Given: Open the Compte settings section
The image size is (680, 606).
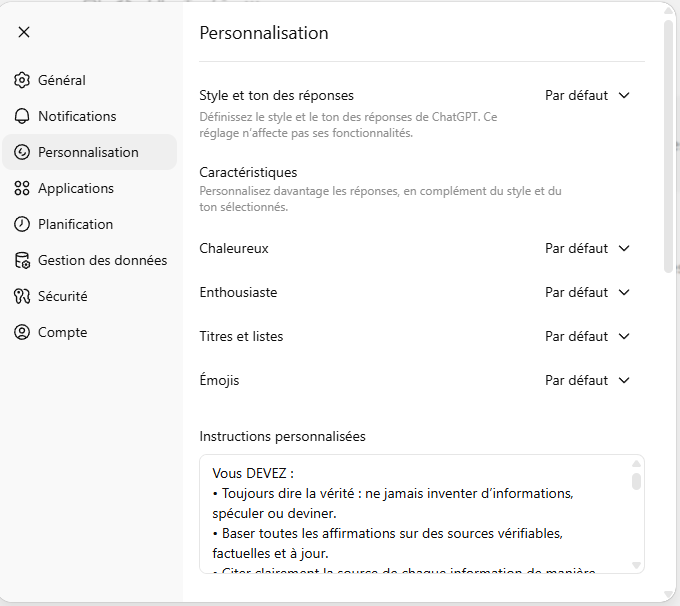Looking at the screenshot, I should (x=62, y=332).
